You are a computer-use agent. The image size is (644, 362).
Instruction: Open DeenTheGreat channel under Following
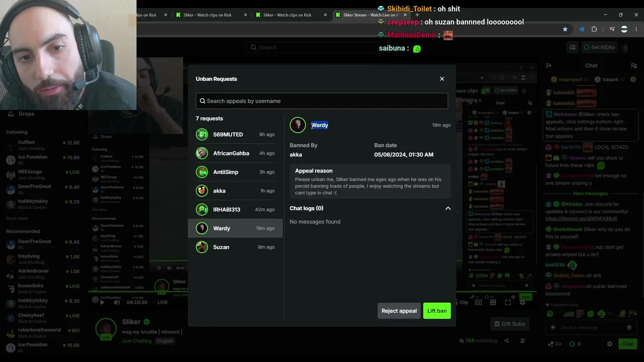click(x=43, y=189)
